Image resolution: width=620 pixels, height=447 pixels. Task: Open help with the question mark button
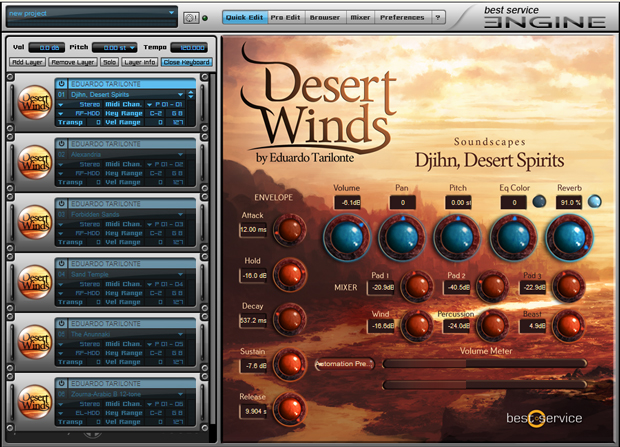tap(437, 17)
